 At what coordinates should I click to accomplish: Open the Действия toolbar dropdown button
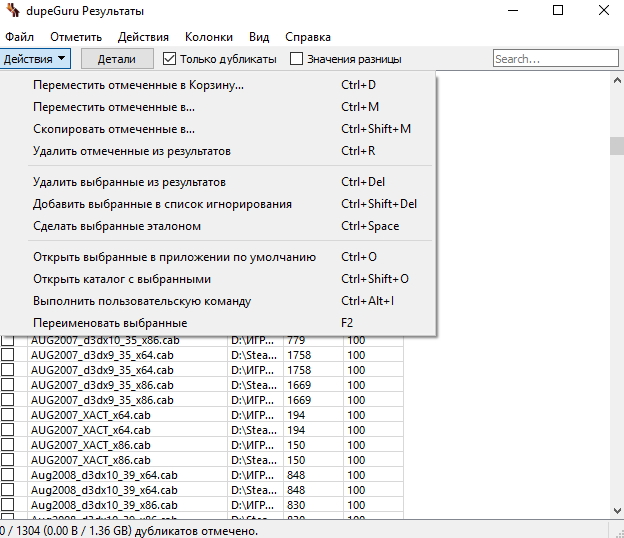point(35,59)
